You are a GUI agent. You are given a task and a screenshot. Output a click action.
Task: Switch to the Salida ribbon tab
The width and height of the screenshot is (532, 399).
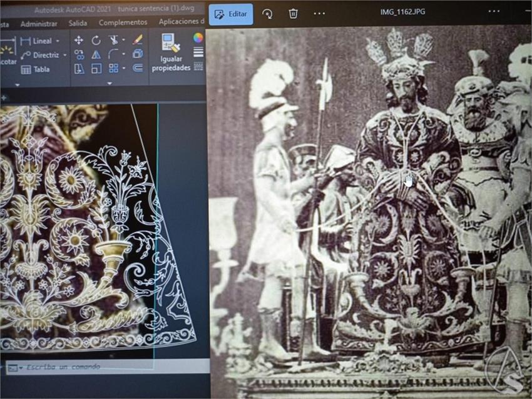point(78,23)
